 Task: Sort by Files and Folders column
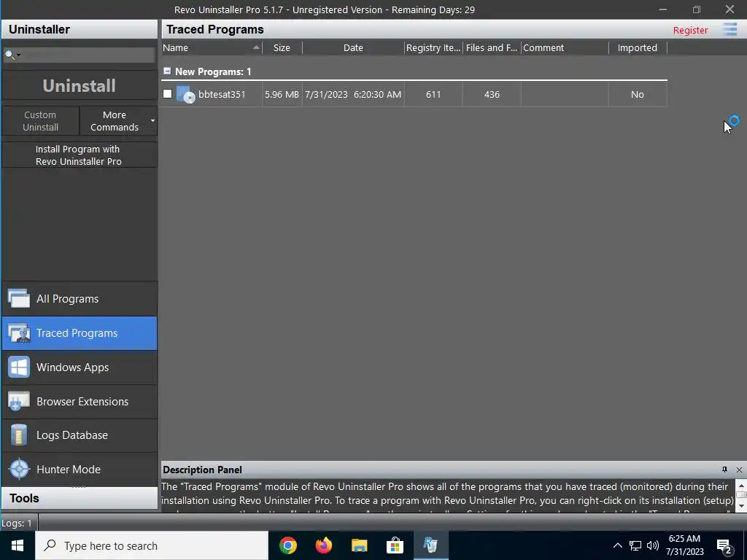pyautogui.click(x=492, y=47)
